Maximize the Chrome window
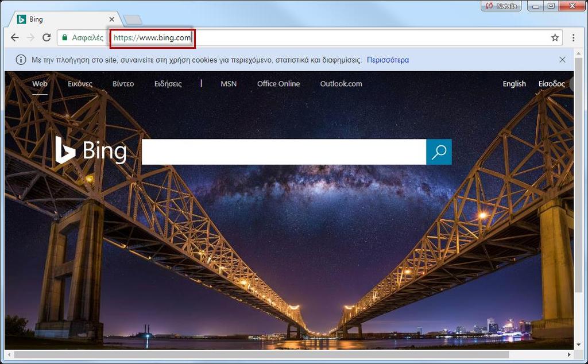 coord(551,6)
